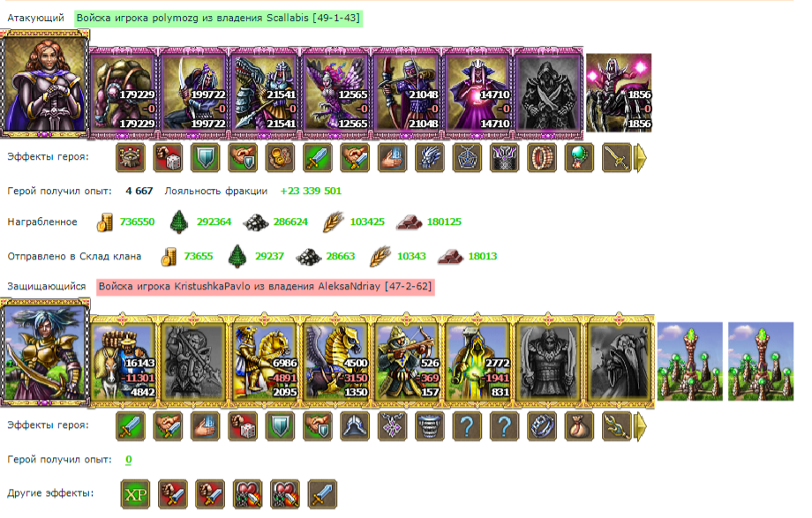Click the XP icon in other effects
Screen dimensions: 812x518
135,494
